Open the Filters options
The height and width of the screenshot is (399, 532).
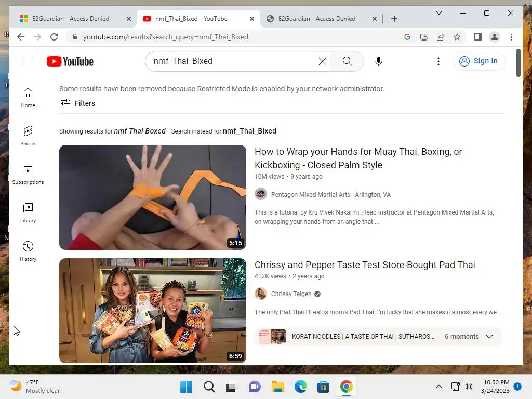coord(77,103)
